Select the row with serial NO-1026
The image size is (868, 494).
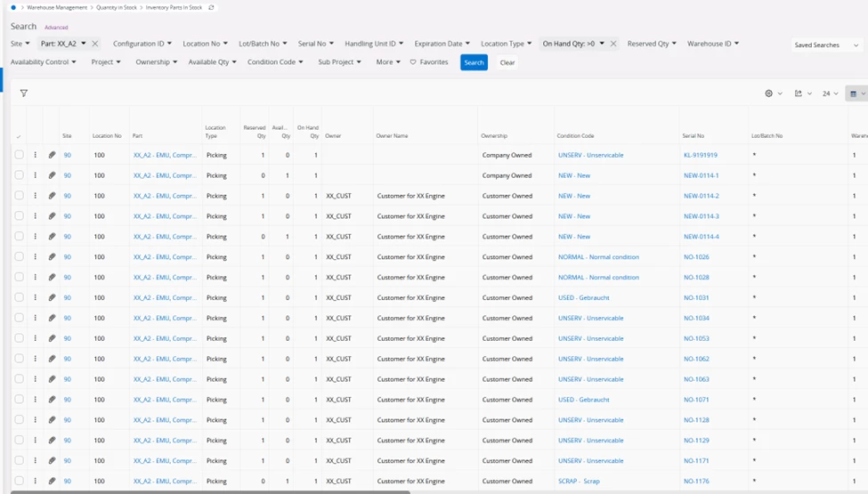click(x=20, y=256)
